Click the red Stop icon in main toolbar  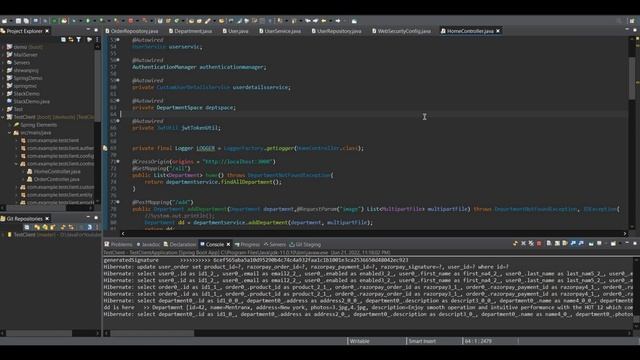coord(131,20)
